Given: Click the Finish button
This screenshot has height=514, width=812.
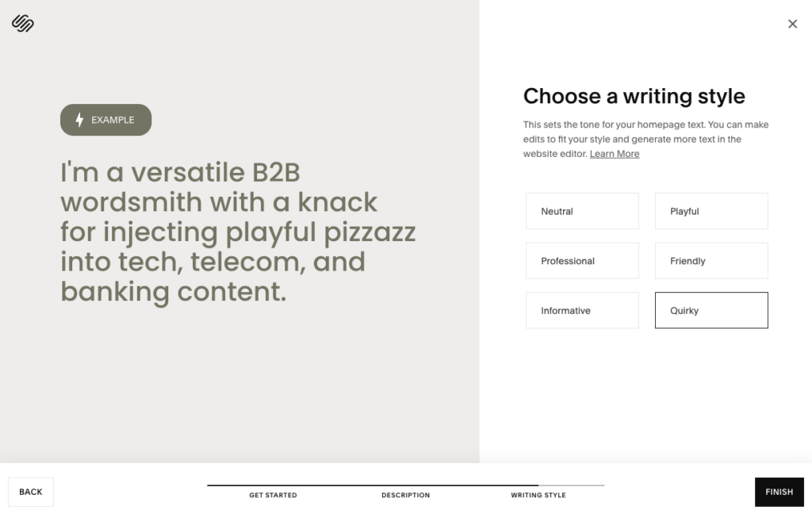Looking at the screenshot, I should click(x=779, y=492).
